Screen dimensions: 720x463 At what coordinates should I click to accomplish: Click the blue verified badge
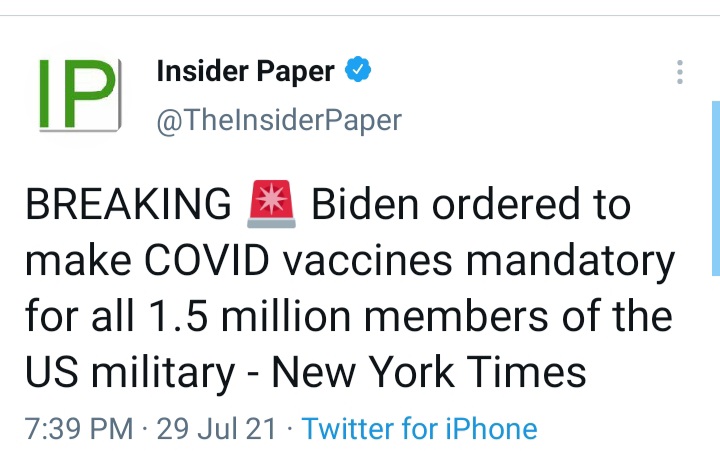tap(358, 72)
